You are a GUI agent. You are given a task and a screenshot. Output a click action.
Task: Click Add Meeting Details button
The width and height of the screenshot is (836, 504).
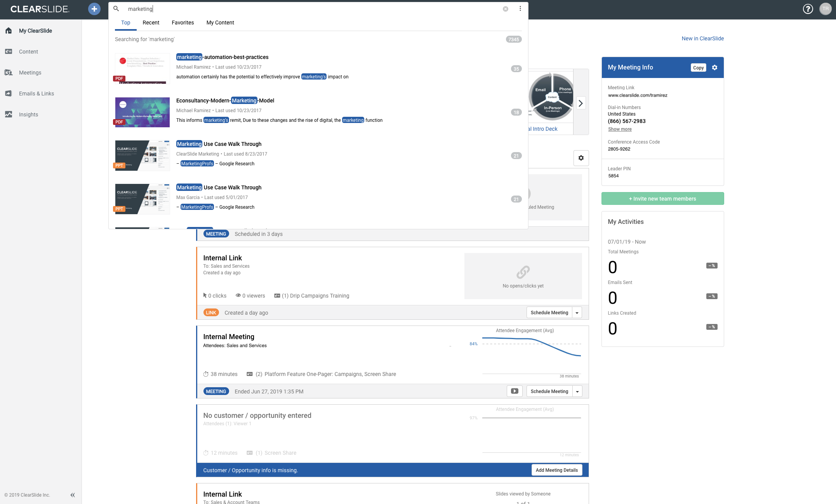556,470
